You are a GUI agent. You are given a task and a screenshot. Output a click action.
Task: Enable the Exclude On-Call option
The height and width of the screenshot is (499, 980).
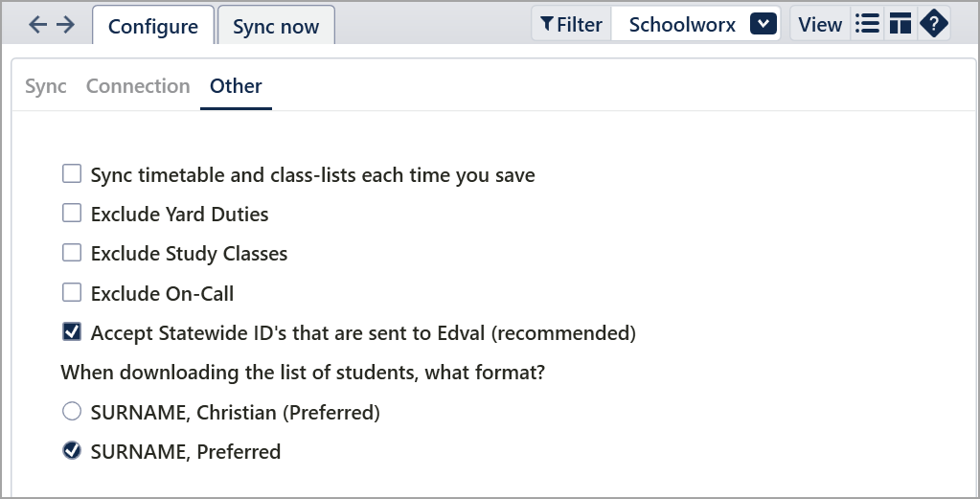pyautogui.click(x=72, y=293)
